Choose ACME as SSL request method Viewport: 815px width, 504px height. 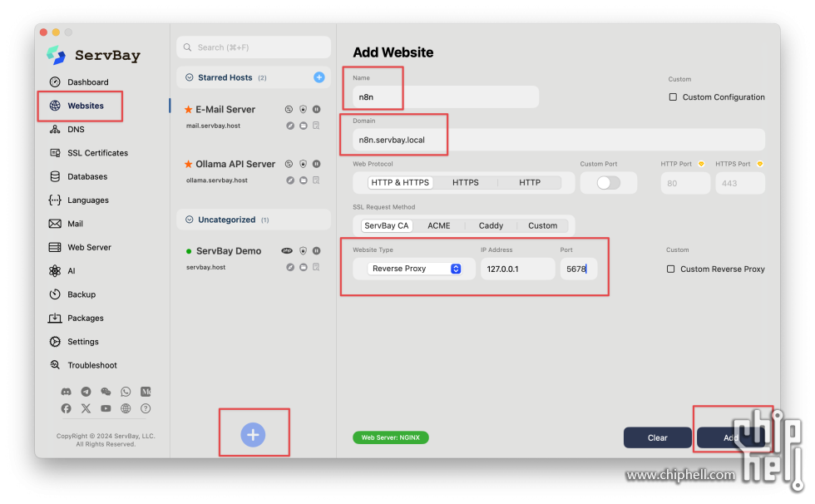[x=439, y=226]
